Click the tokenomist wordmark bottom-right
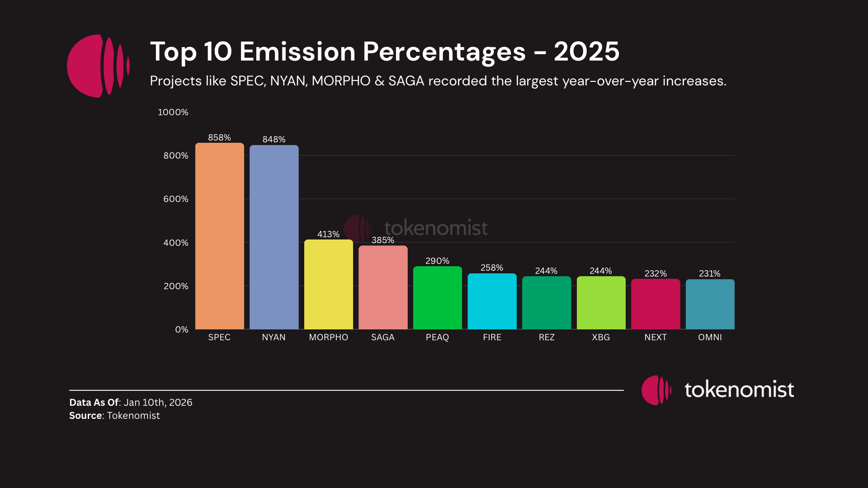Viewport: 868px width, 488px height. 739,389
